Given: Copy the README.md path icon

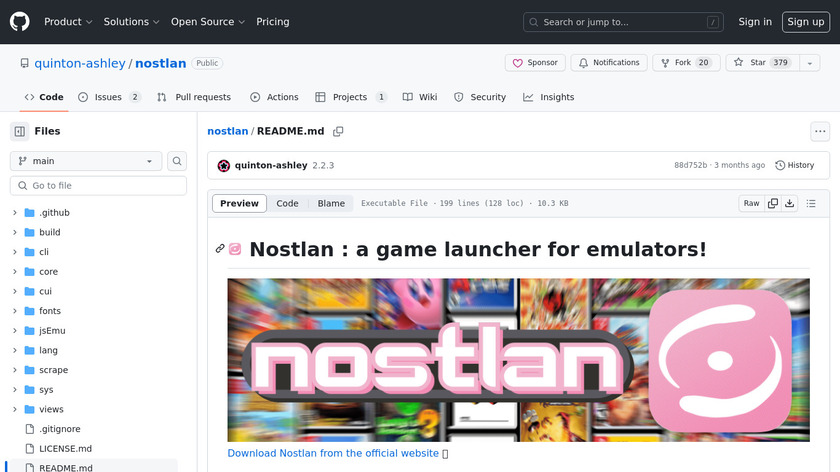Looking at the screenshot, I should pyautogui.click(x=338, y=131).
